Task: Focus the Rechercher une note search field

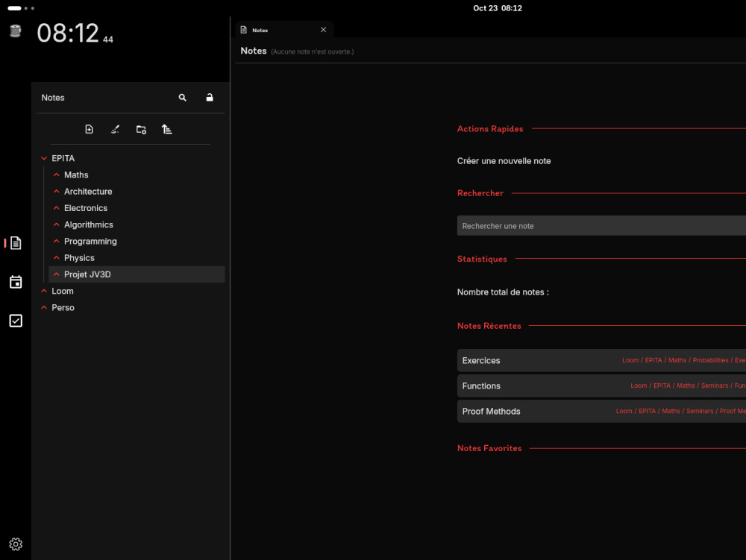Action: click(x=601, y=226)
